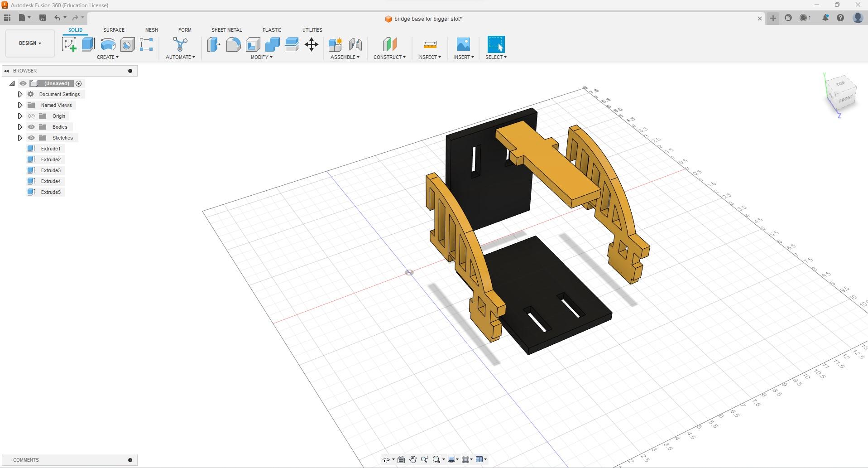This screenshot has height=468, width=868.
Task: Click the Joint tool icon
Action: [355, 44]
